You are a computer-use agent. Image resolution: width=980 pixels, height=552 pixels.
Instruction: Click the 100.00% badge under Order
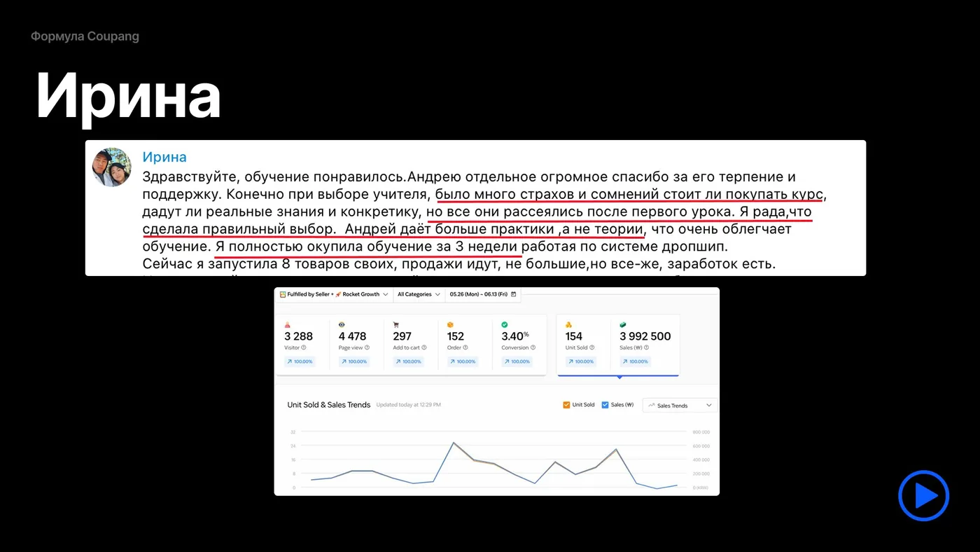(462, 361)
